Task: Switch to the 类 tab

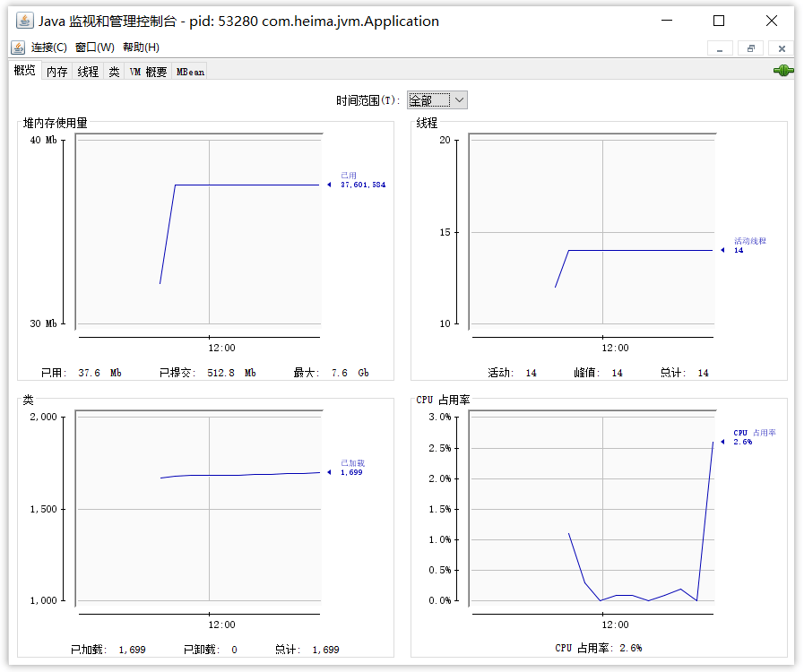Action: pos(114,72)
